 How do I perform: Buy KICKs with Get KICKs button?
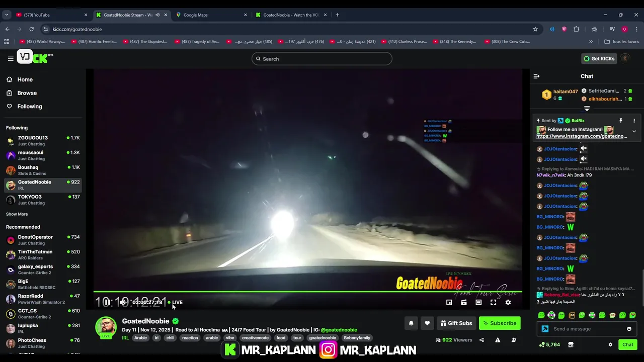point(599,59)
